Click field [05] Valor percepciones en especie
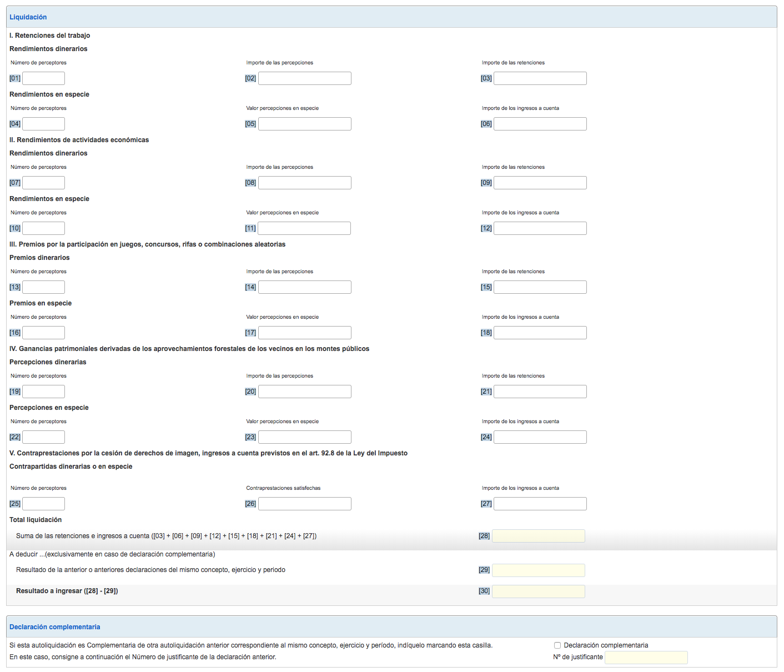784x672 pixels. point(304,124)
